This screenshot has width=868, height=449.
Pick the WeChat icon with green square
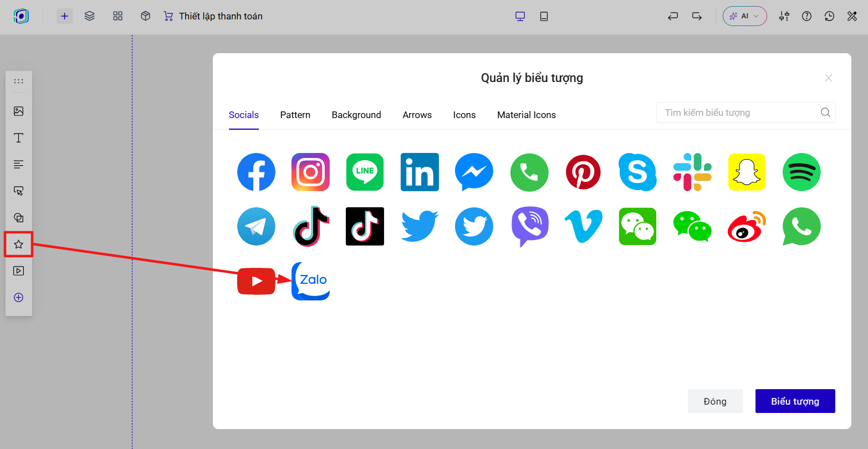click(x=637, y=226)
